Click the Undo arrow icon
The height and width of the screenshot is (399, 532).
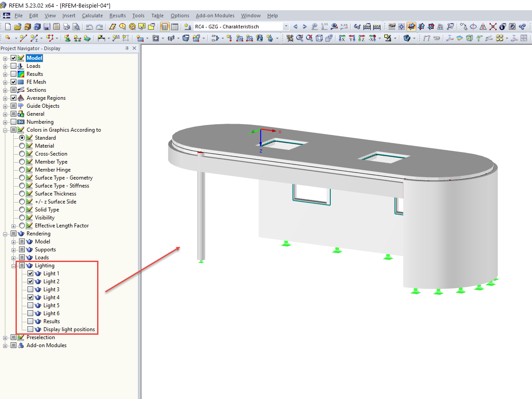click(x=89, y=27)
